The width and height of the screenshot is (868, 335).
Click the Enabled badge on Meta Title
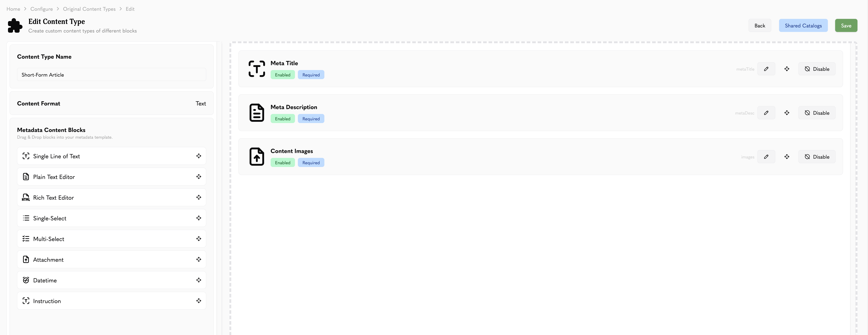(283, 75)
